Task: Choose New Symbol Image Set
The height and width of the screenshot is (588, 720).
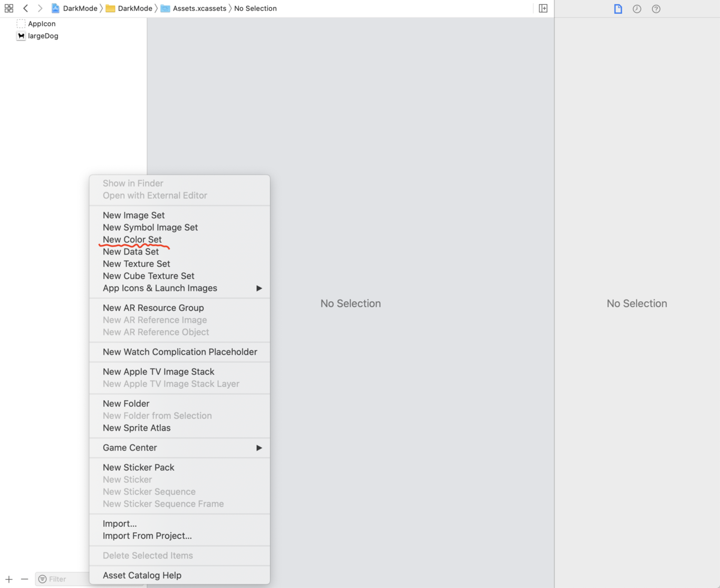Action: point(179,227)
